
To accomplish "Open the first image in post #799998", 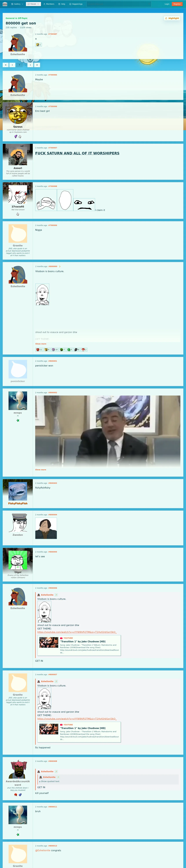I will 46,200.
